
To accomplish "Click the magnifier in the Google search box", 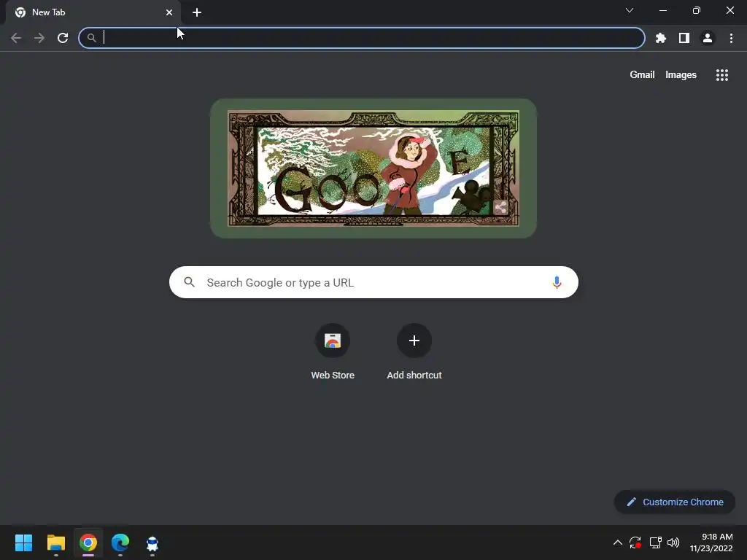I will pyautogui.click(x=189, y=282).
